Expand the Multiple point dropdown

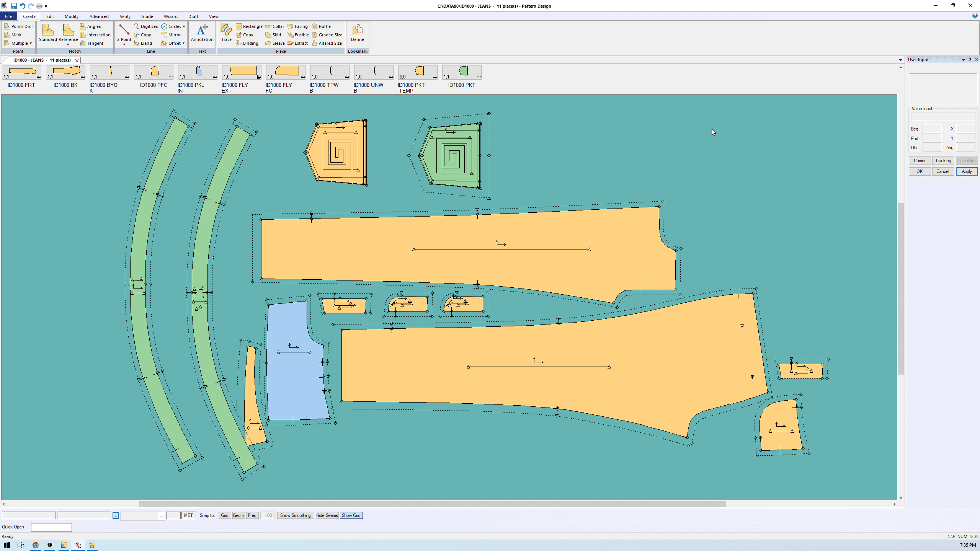coord(31,43)
